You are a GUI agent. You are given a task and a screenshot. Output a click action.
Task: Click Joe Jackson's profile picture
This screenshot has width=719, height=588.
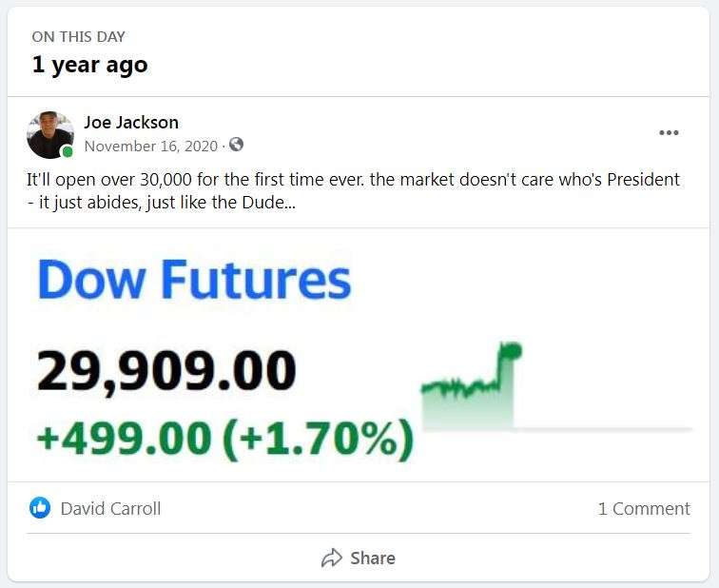(49, 134)
